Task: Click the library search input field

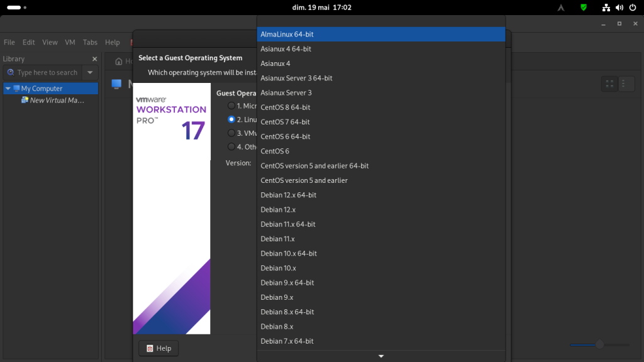Action: (x=43, y=73)
